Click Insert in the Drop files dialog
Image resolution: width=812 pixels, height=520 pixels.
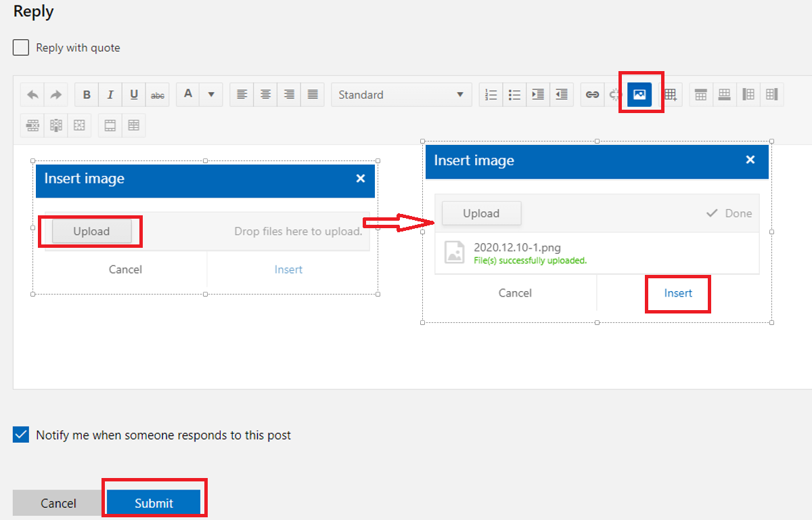click(x=288, y=269)
